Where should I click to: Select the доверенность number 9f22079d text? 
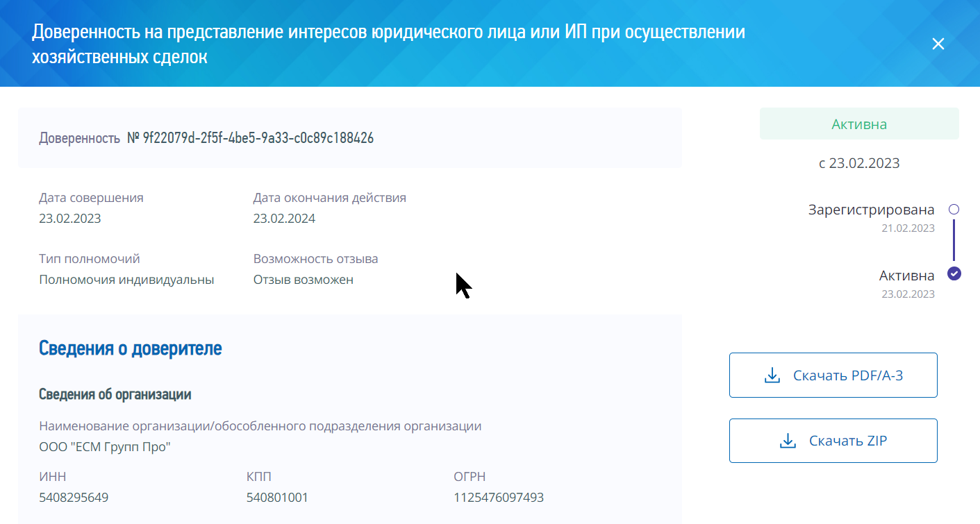[258, 138]
